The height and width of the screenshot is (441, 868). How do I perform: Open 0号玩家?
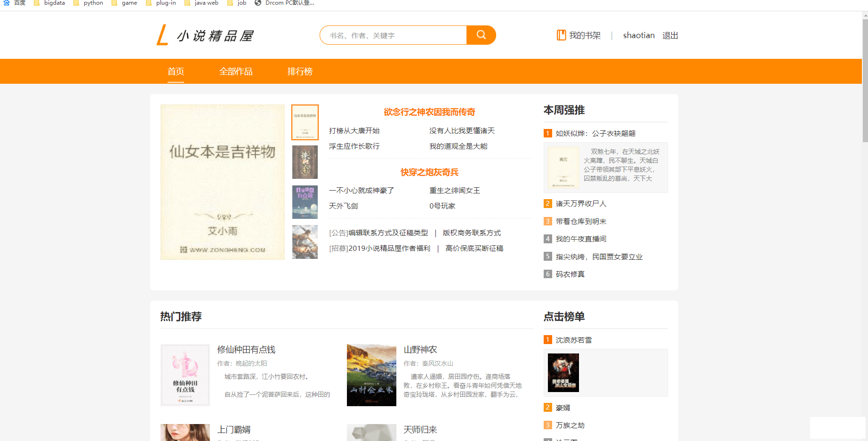442,206
